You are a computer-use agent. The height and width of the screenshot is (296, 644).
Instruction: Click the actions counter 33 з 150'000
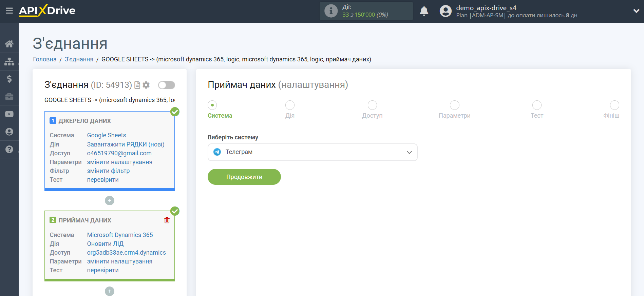pyautogui.click(x=365, y=15)
